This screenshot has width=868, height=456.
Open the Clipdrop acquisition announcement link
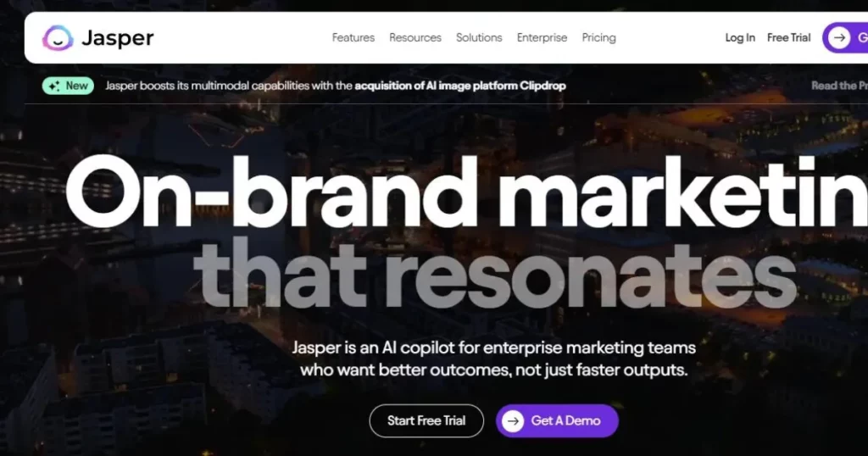tap(460, 86)
